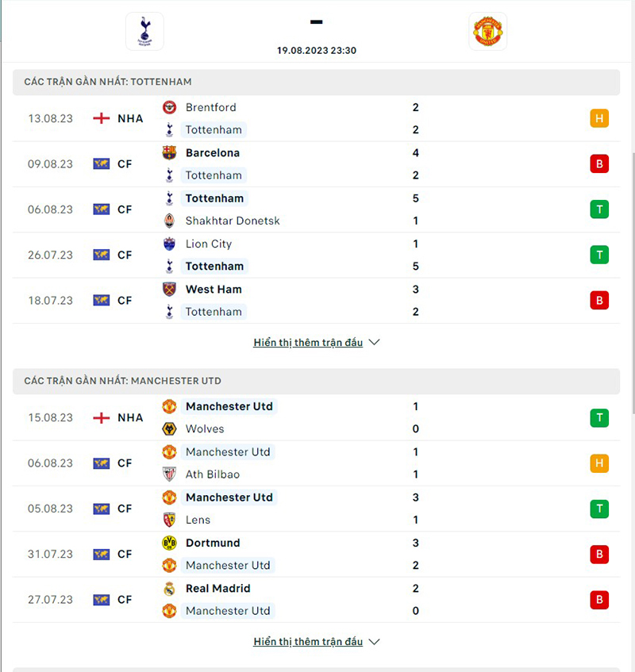This screenshot has width=635, height=672.
Task: Select the Tottenham Hotspur club crest at the top
Action: [x=144, y=31]
